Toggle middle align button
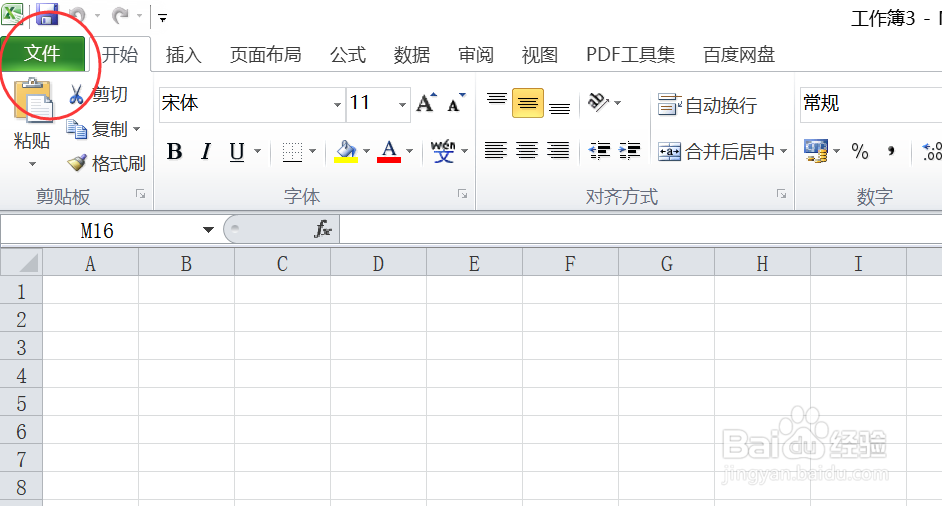This screenshot has height=506, width=942. 528,103
